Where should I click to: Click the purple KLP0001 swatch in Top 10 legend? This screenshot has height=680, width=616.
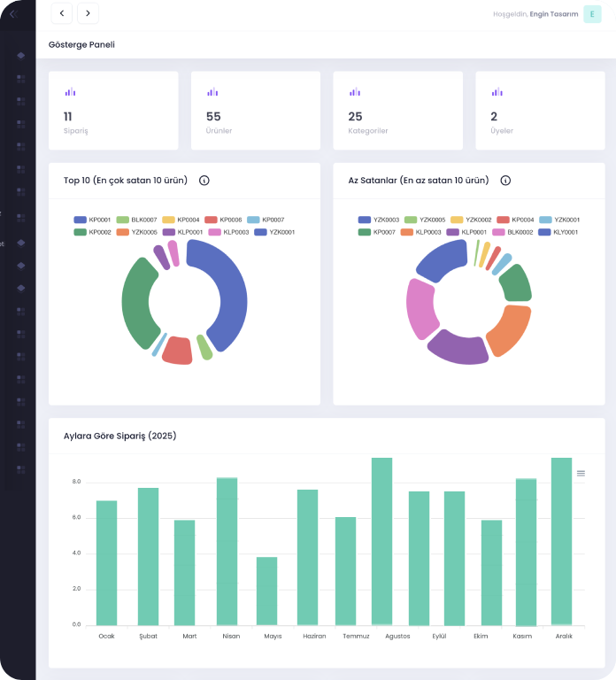click(169, 233)
